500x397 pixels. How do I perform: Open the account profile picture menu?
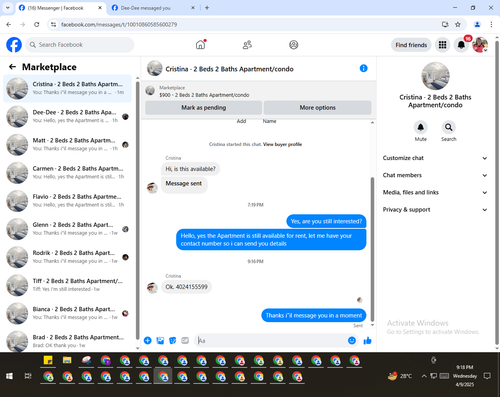pos(480,45)
